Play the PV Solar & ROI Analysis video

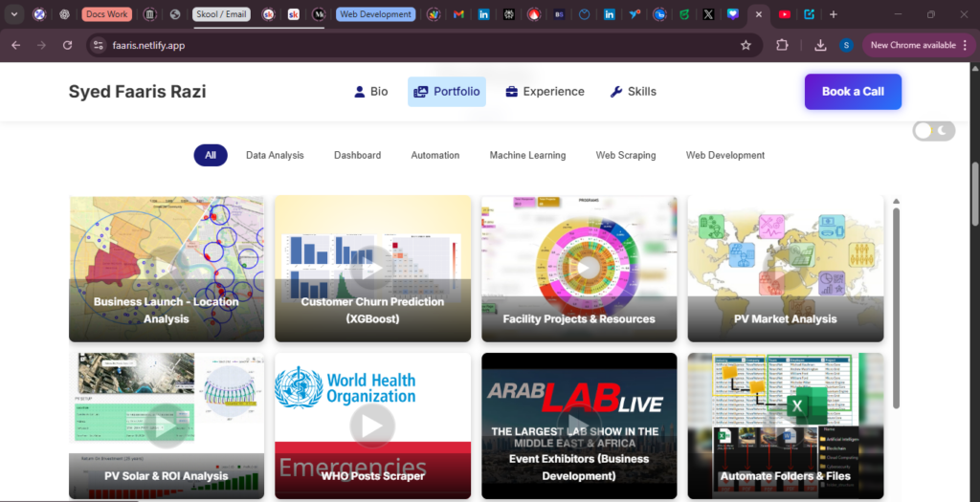click(x=167, y=426)
